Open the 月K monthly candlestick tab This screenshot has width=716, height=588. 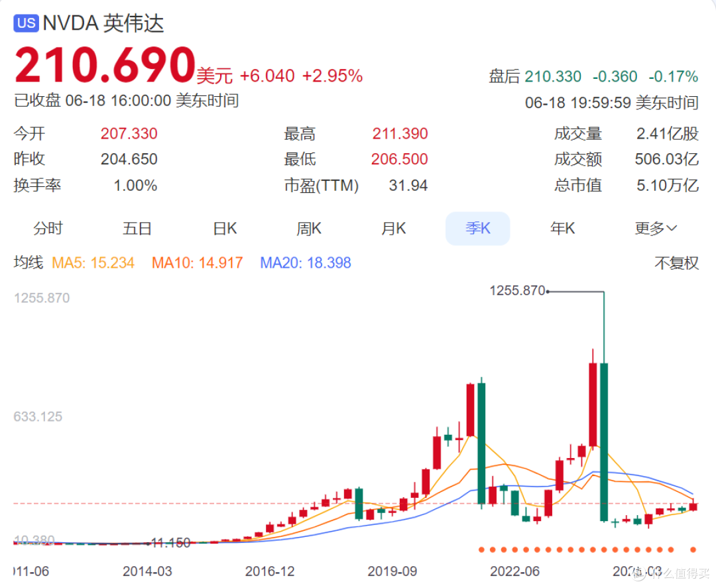(x=394, y=228)
